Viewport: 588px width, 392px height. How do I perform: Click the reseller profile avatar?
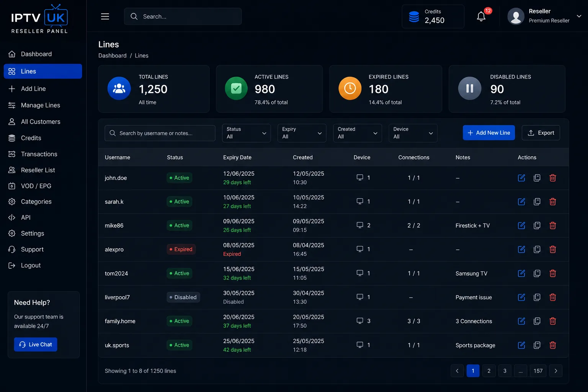pos(516,16)
